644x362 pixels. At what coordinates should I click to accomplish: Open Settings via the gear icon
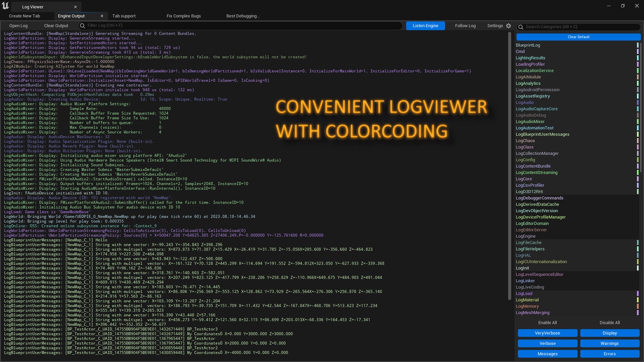[508, 26]
